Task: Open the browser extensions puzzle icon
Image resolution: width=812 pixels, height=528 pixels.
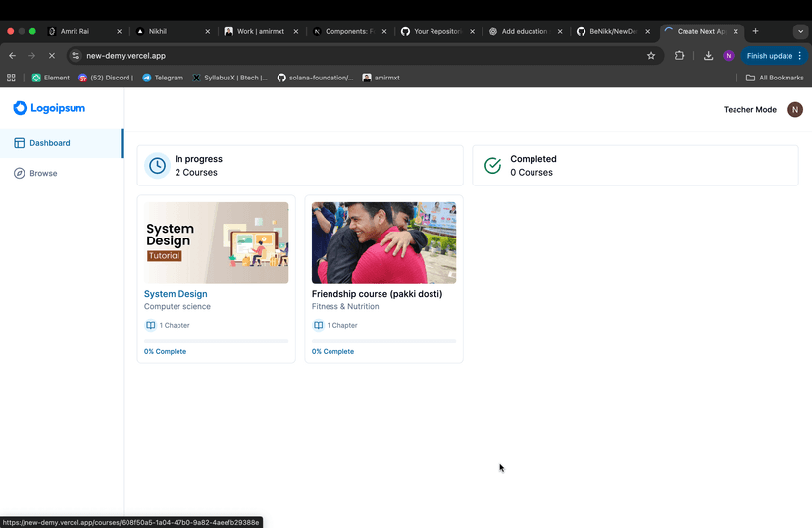Action: (x=679, y=56)
